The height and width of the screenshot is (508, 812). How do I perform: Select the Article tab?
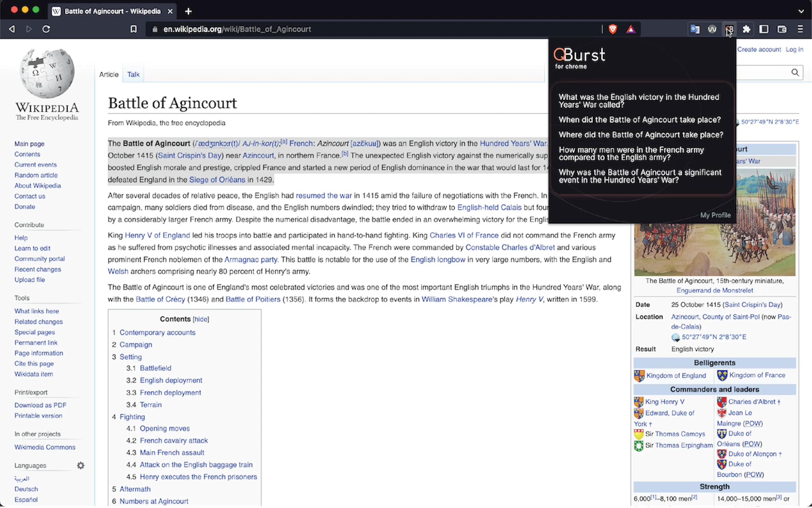(x=109, y=75)
